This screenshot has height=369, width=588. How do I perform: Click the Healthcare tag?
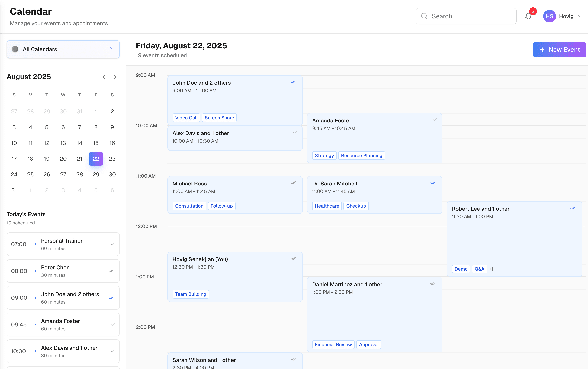coord(327,206)
